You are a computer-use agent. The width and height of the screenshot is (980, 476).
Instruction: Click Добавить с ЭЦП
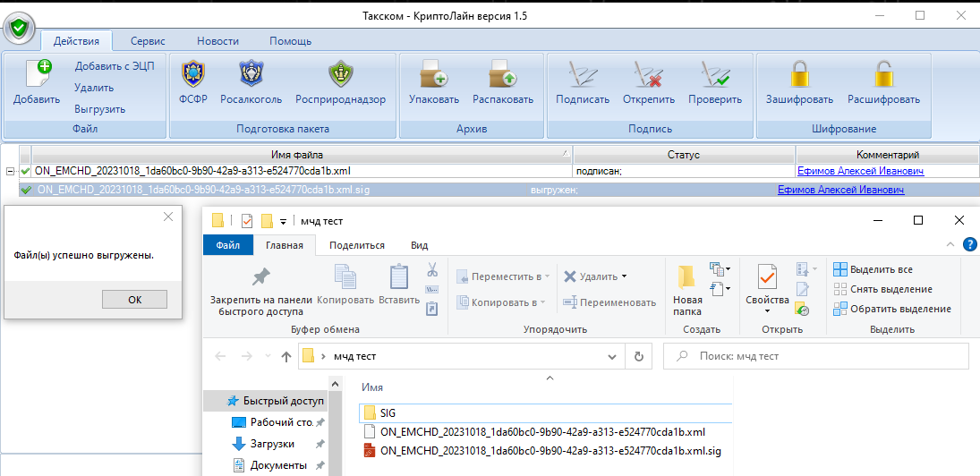tap(115, 66)
